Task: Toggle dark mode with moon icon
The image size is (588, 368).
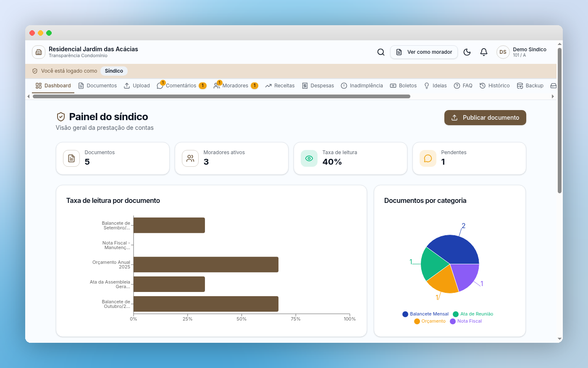Action: 467,52
